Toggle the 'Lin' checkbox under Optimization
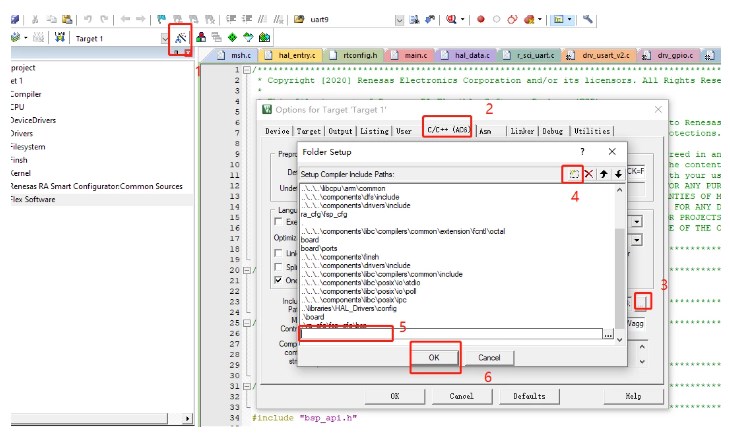 (x=278, y=253)
